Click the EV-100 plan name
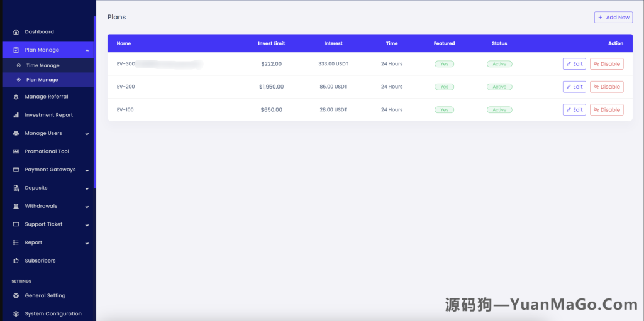This screenshot has height=321, width=644. [125, 109]
